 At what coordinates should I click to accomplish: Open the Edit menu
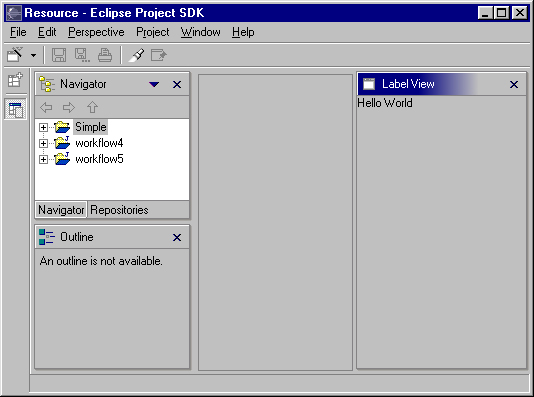click(x=47, y=32)
